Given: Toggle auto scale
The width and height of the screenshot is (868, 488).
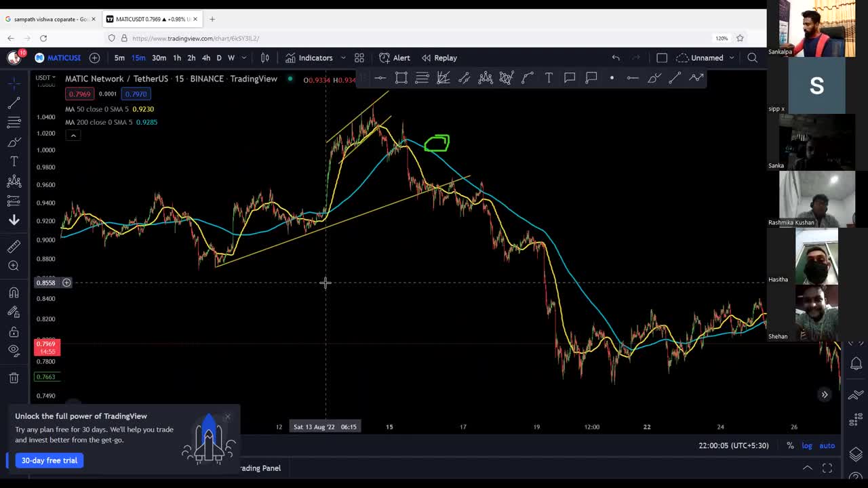Looking at the screenshot, I should (x=827, y=445).
